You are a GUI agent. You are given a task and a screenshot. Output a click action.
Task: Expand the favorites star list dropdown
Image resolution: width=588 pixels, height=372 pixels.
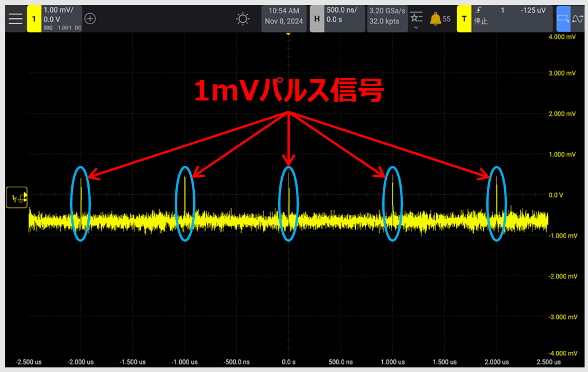(x=416, y=21)
